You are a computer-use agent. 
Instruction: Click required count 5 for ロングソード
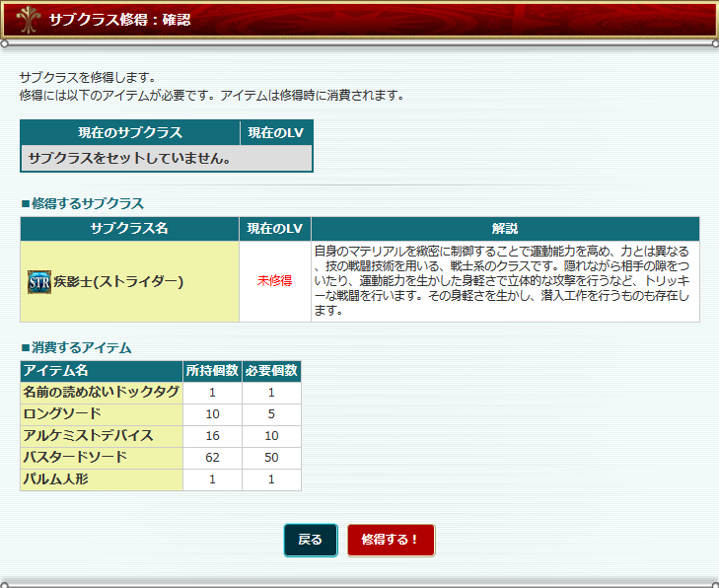pos(271,414)
